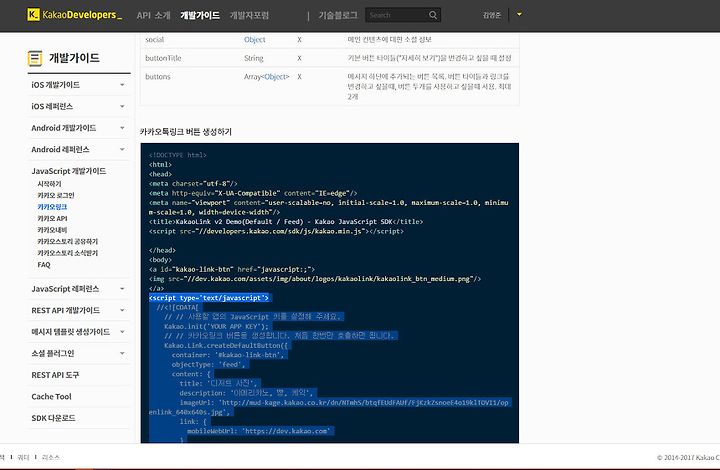Open the 개발가이드 top menu

(x=200, y=15)
